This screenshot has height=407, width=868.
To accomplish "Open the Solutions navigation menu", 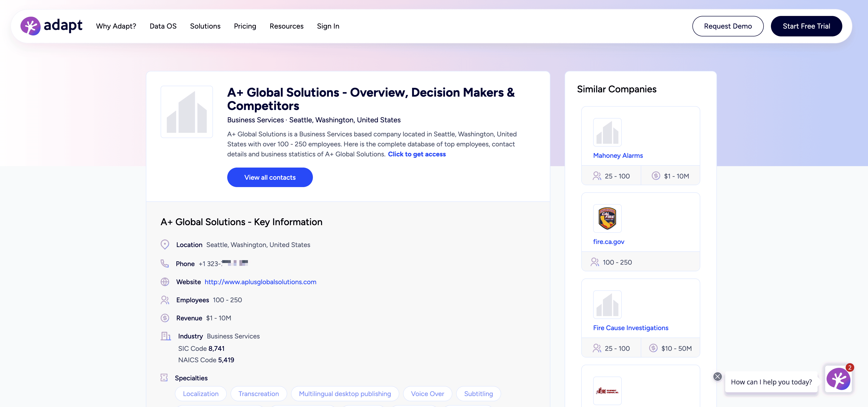I will (205, 26).
